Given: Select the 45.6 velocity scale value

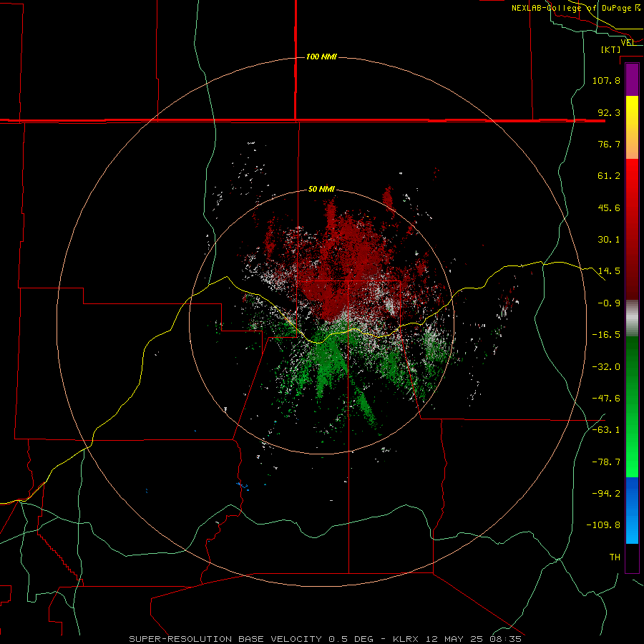Looking at the screenshot, I should click(x=609, y=208).
